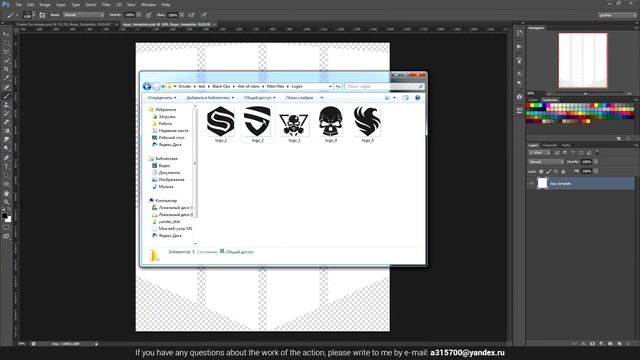Toggle the Explorer preview pane icon
The image size is (640, 360).
coord(405,98)
